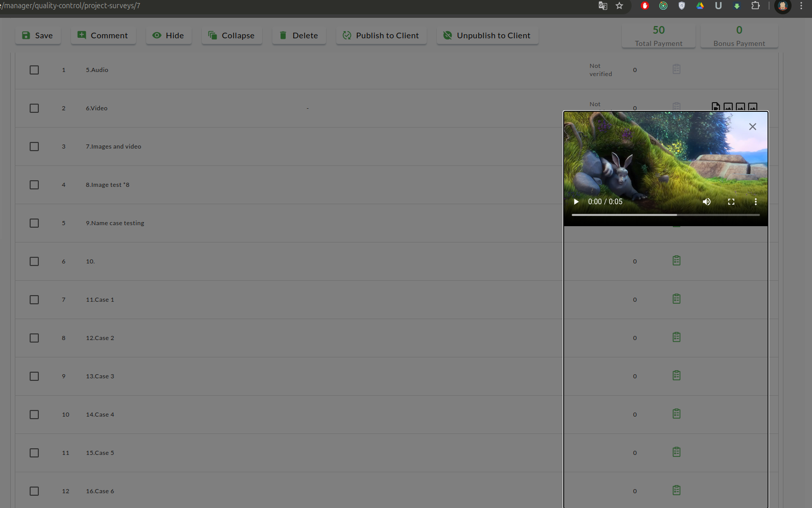The image size is (812, 508).
Task: Bookmark this page with the star
Action: (619, 6)
